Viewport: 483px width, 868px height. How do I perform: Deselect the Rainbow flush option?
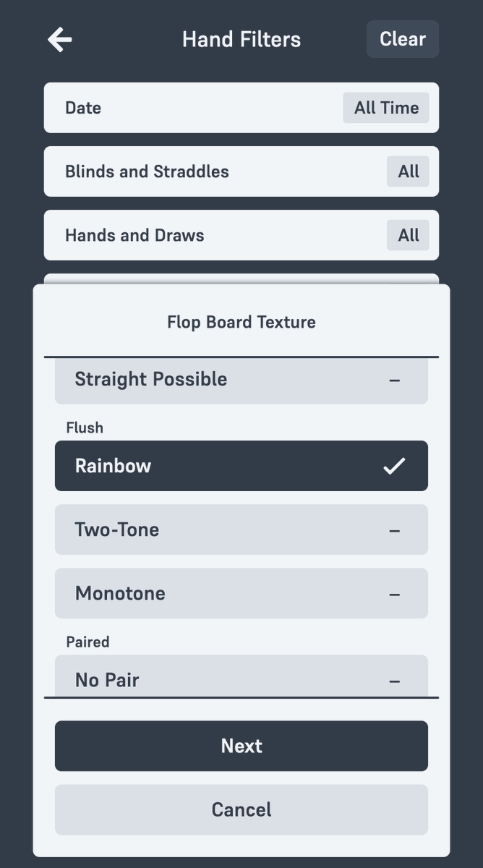[x=241, y=466]
